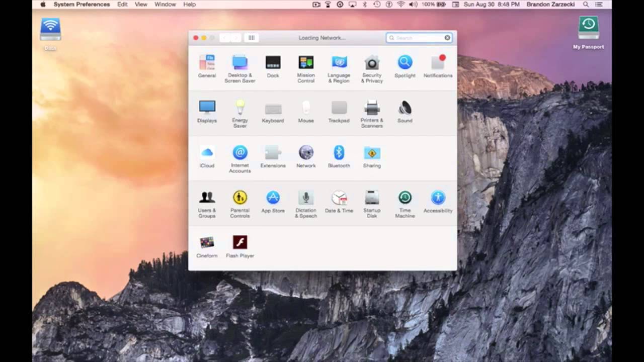Viewport: 644px width, 362px height.
Task: Open Network preferences
Action: (306, 157)
